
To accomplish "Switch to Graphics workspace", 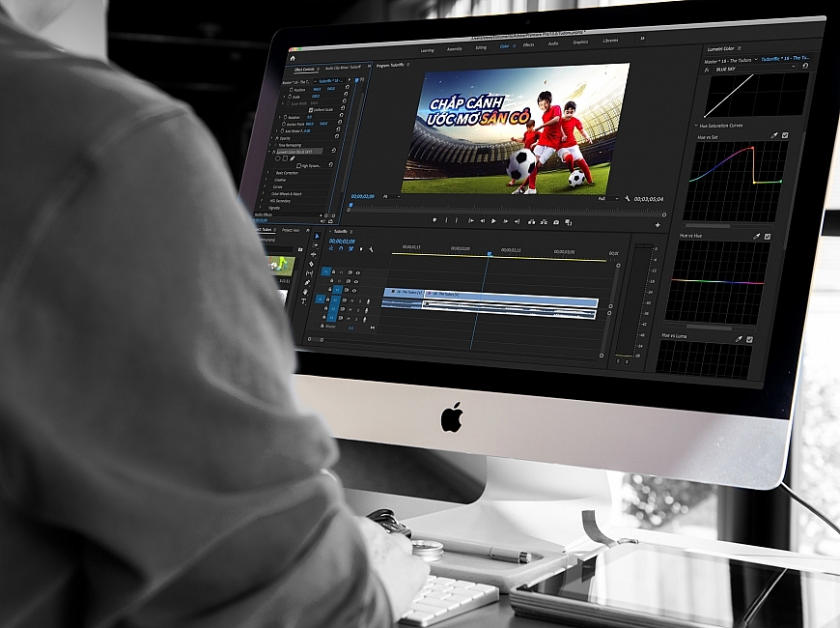I will pyautogui.click(x=580, y=42).
